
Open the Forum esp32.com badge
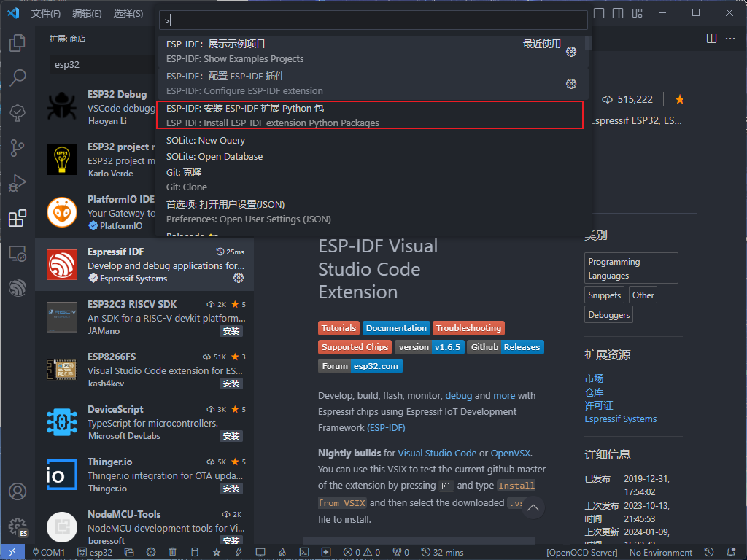360,366
